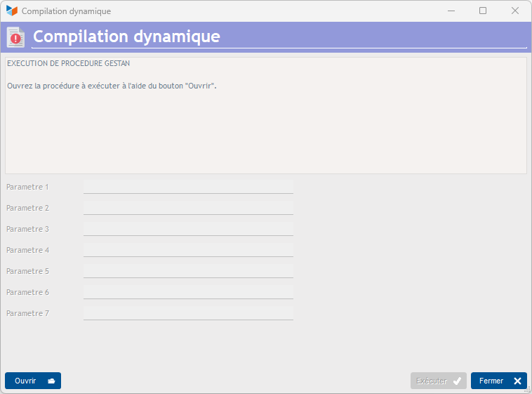Click the Compilation dynamique header title
This screenshot has width=532, height=394.
click(x=126, y=37)
